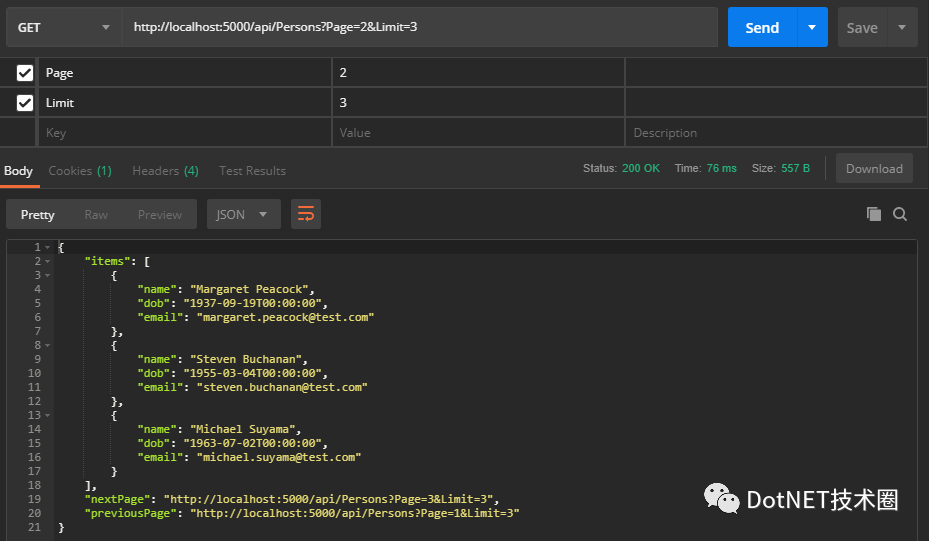Open the Send button dropdown arrow
The width and height of the screenshot is (929, 541).
[x=812, y=27]
